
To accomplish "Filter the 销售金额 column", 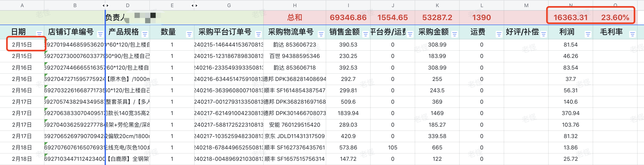I will (365, 34).
